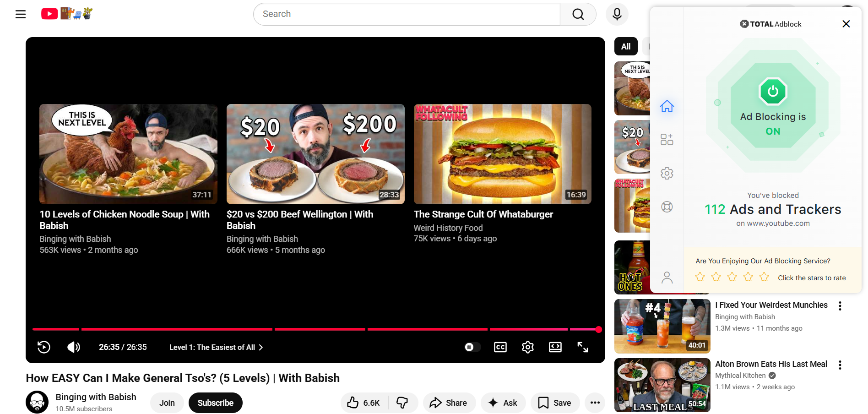The image size is (868, 414).
Task: Rate with the second star
Action: 716,277
